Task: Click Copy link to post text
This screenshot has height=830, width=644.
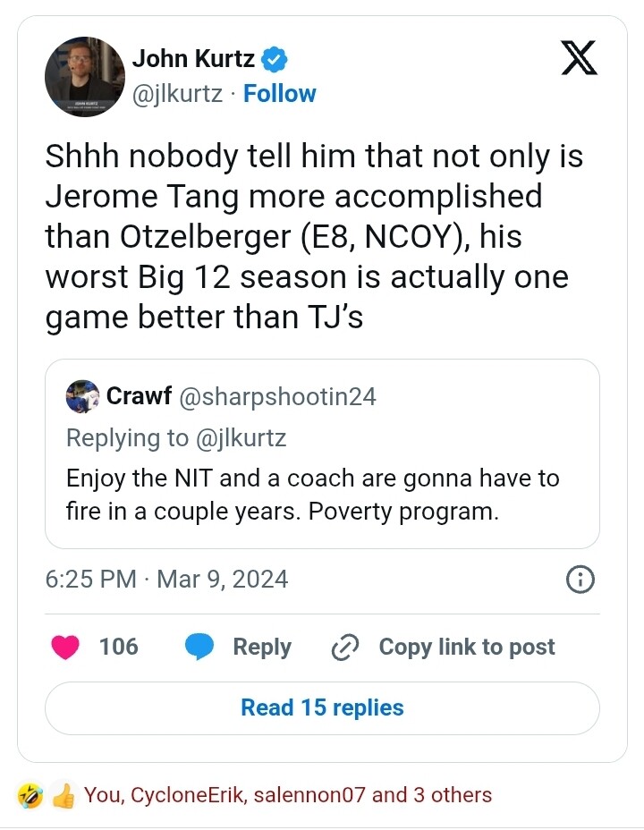Action: [x=467, y=647]
